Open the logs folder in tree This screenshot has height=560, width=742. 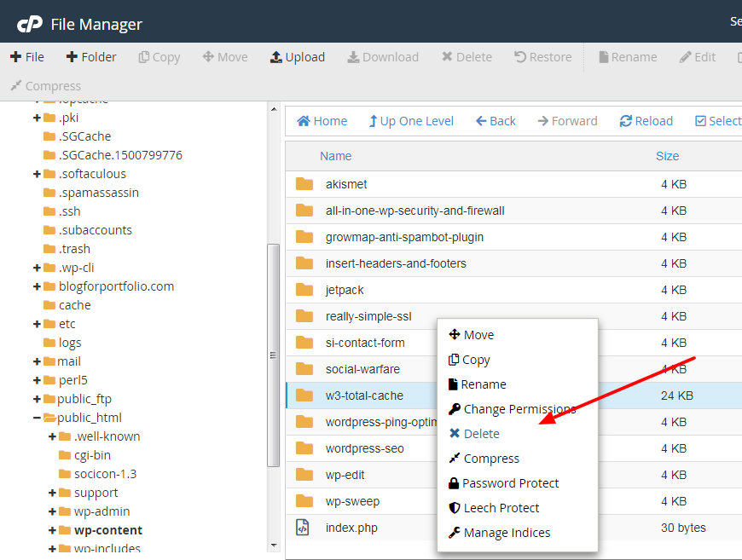pos(62,343)
